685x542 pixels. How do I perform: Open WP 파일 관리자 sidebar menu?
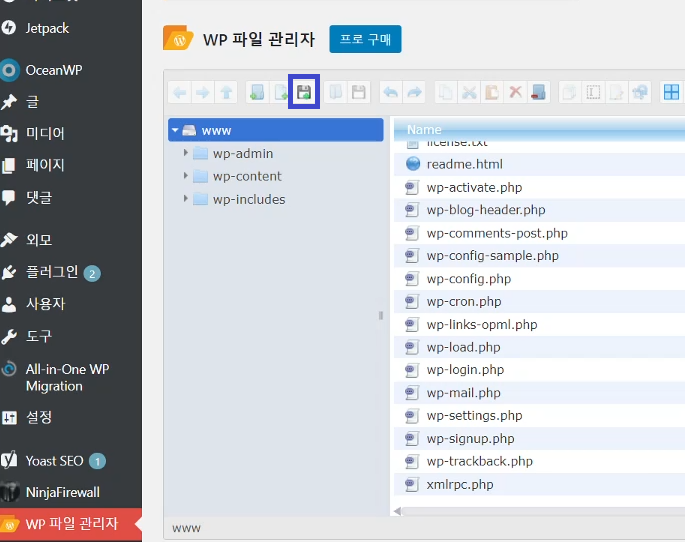click(71, 523)
